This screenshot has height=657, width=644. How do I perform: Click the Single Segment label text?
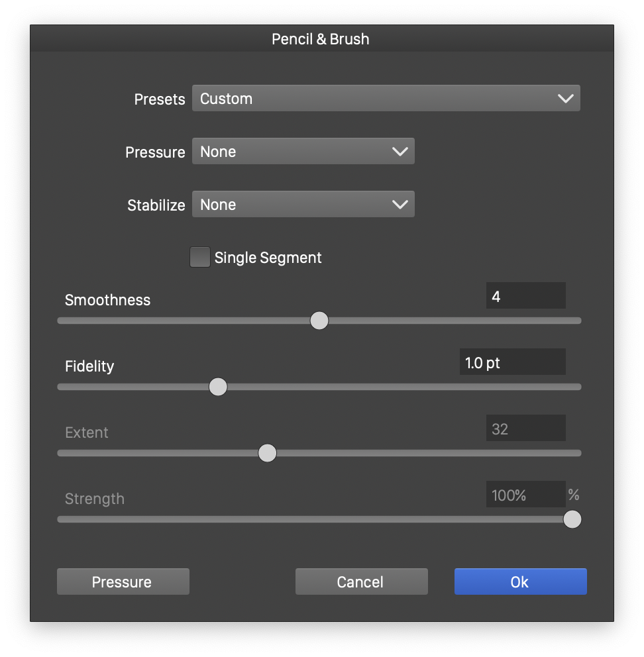coord(268,258)
